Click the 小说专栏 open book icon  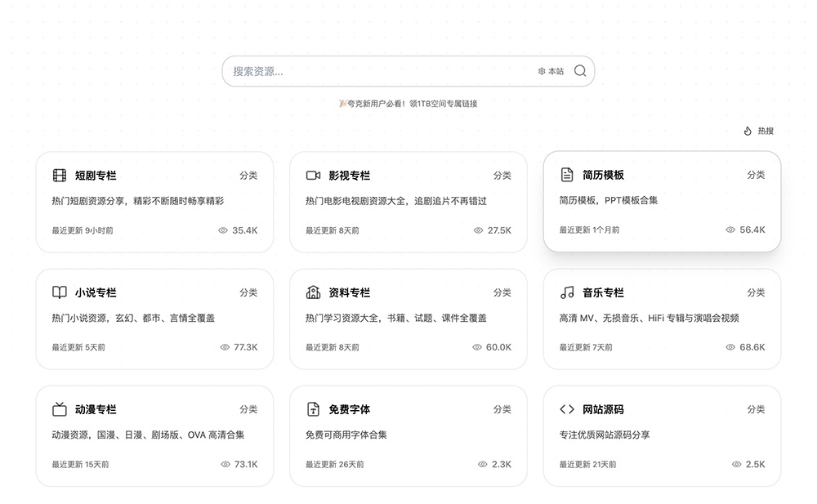pos(59,292)
